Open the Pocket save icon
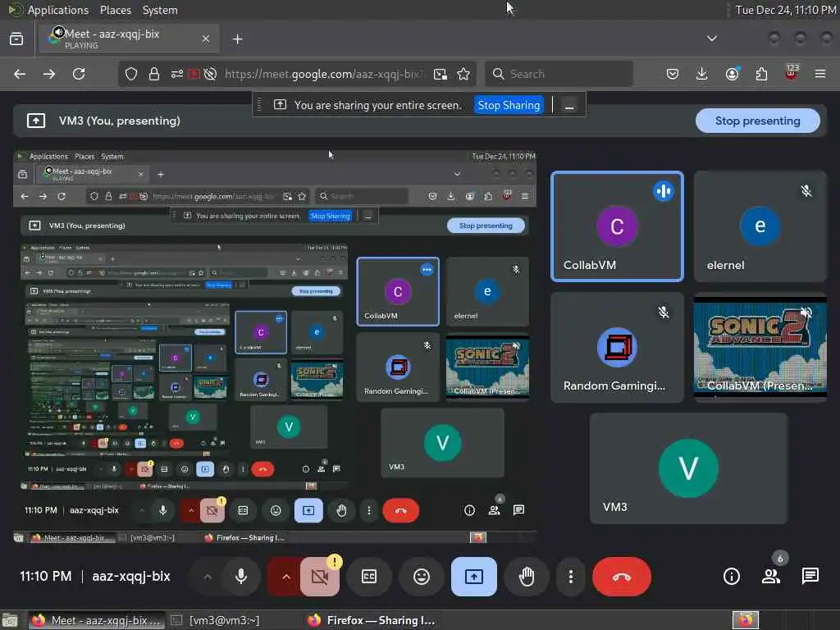The image size is (840, 630). (x=673, y=74)
